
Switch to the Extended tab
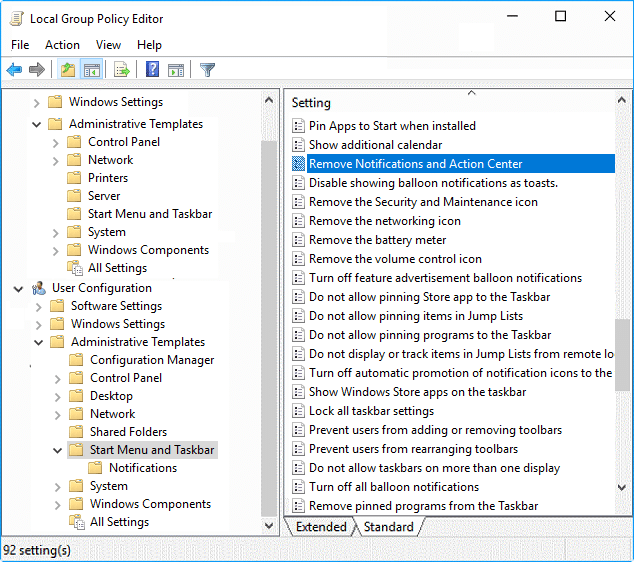(321, 527)
